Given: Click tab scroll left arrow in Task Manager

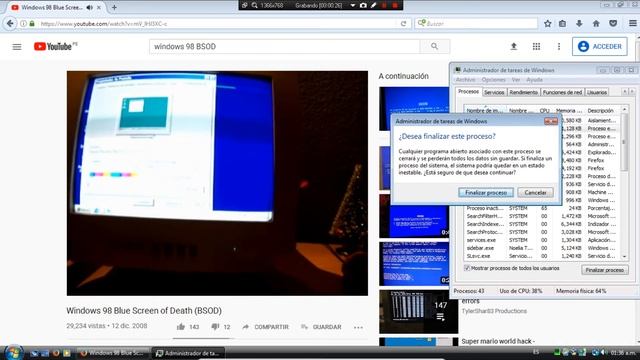Looking at the screenshot, I should tap(624, 92).
